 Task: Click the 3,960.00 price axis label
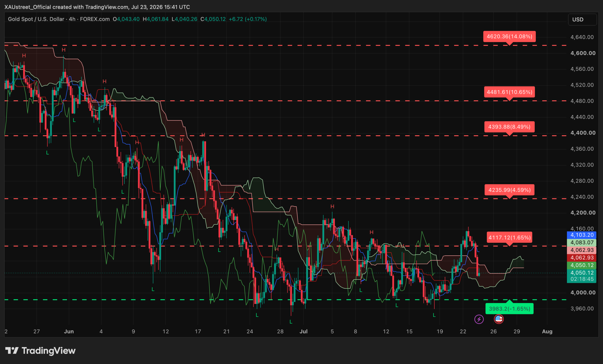pos(582,309)
